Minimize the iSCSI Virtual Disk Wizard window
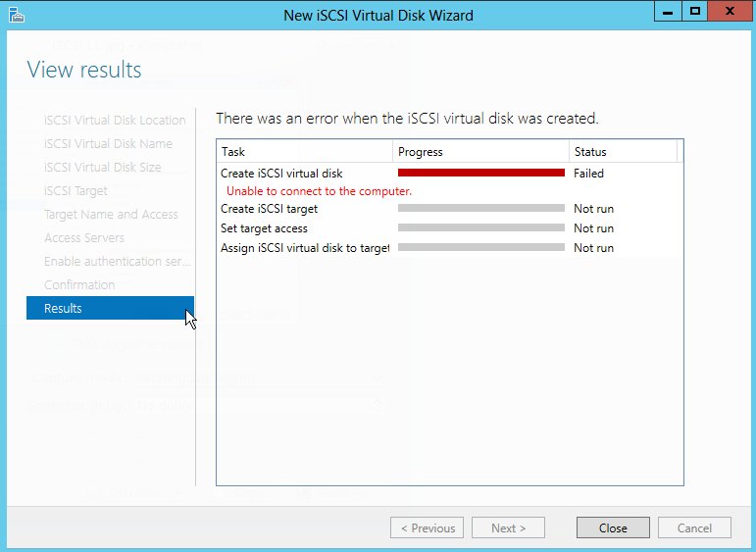 tap(671, 11)
